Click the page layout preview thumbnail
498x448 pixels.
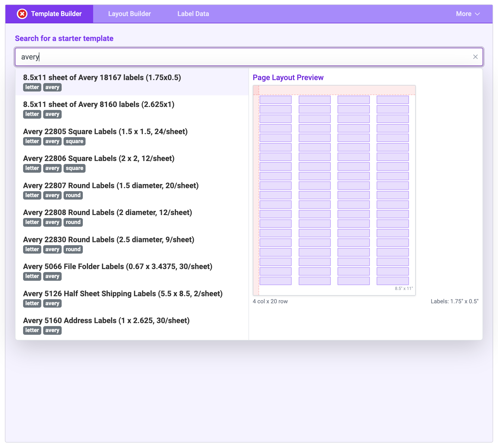click(334, 190)
